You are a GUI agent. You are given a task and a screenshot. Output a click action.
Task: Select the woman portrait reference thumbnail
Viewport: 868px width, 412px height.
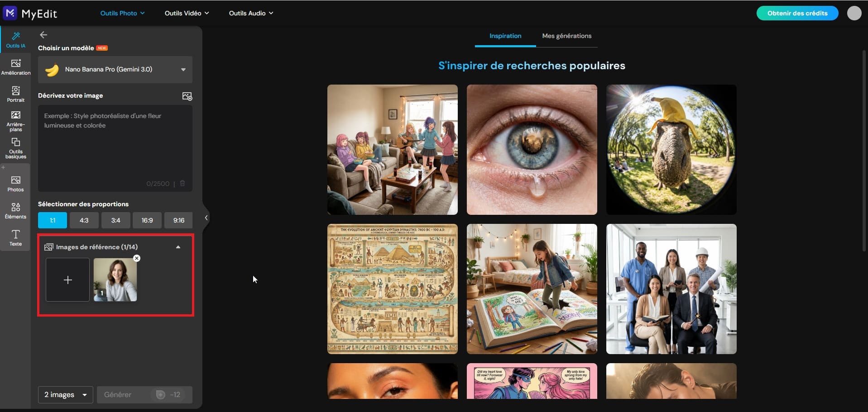pyautogui.click(x=115, y=280)
